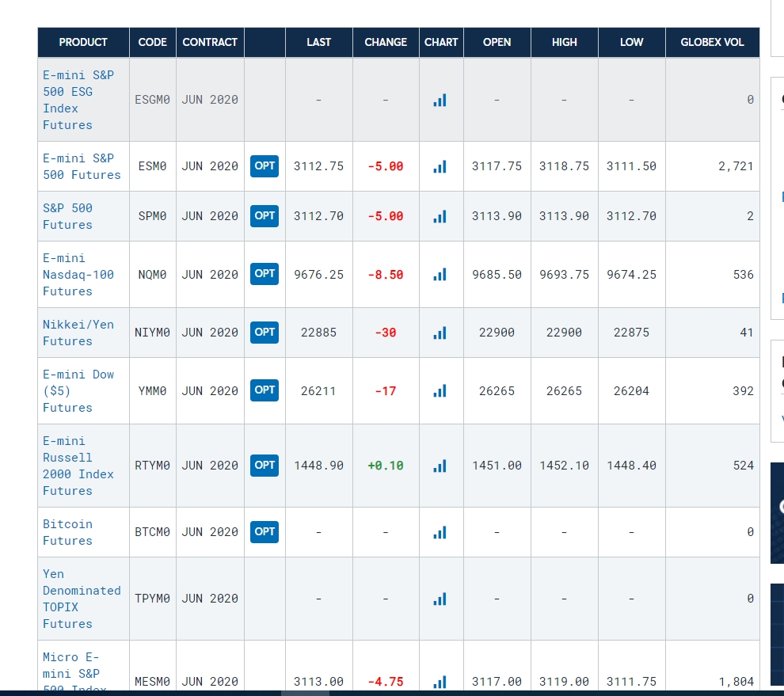Open S&P 500 Futures product link
This screenshot has width=784, height=696.
click(x=67, y=216)
